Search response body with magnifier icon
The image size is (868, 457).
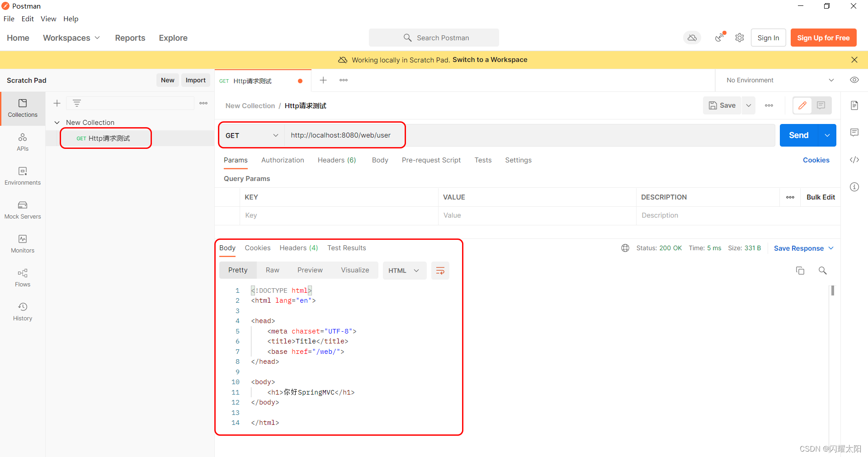[x=823, y=271]
